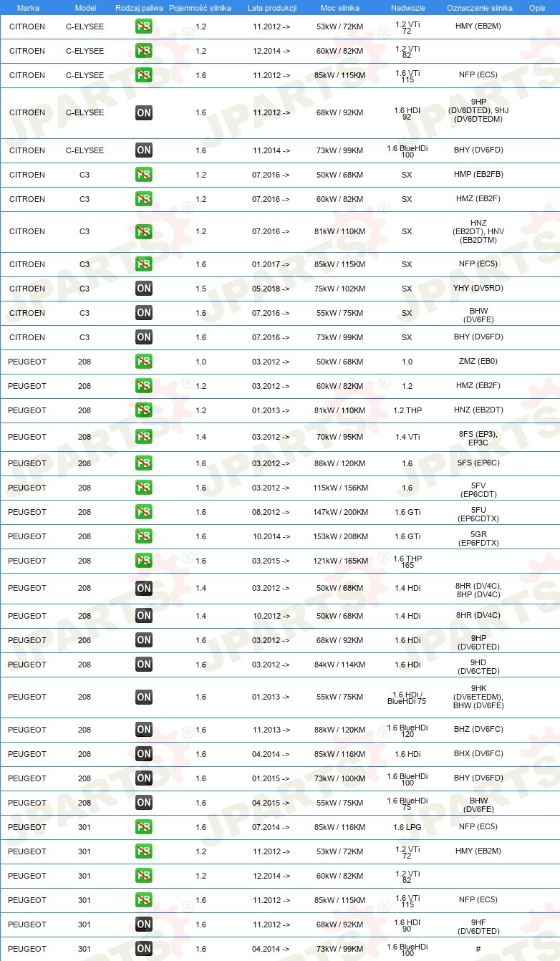Viewport: 560px width, 961px height.
Task: Click the PB icon for Peugeot 208 1.2 THP
Action: [x=144, y=410]
